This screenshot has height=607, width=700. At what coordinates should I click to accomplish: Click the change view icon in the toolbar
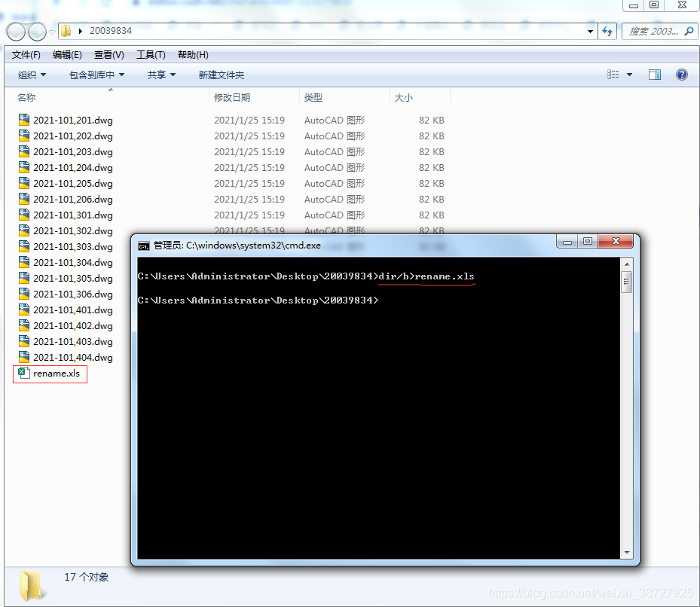613,75
